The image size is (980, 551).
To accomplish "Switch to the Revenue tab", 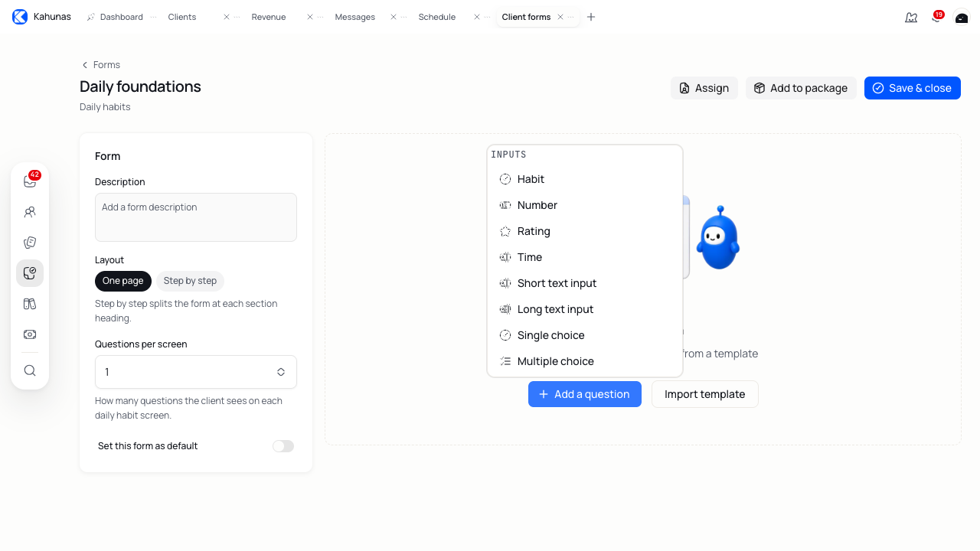I will pos(269,17).
